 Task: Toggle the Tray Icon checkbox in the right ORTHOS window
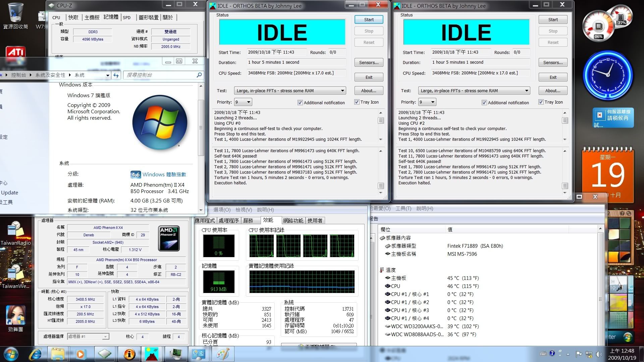[x=541, y=102]
